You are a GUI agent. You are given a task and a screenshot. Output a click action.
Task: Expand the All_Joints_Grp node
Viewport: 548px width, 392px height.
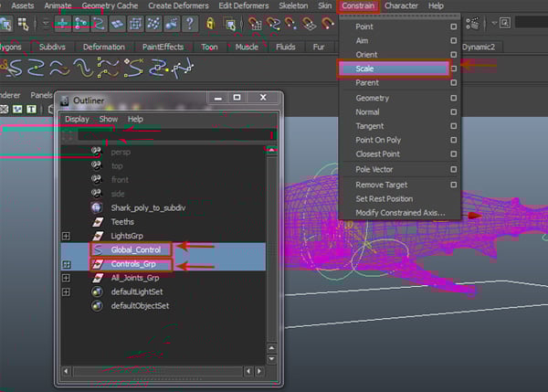[x=66, y=279]
